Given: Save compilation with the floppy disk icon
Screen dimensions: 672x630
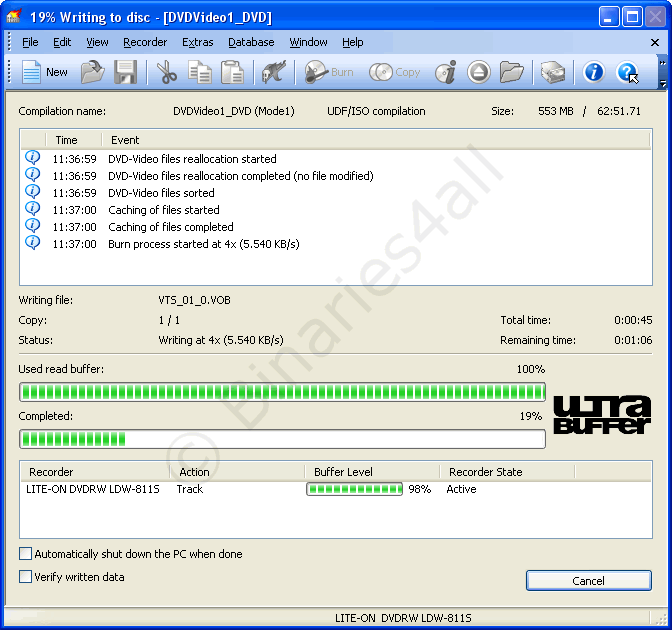Looking at the screenshot, I should coord(125,72).
